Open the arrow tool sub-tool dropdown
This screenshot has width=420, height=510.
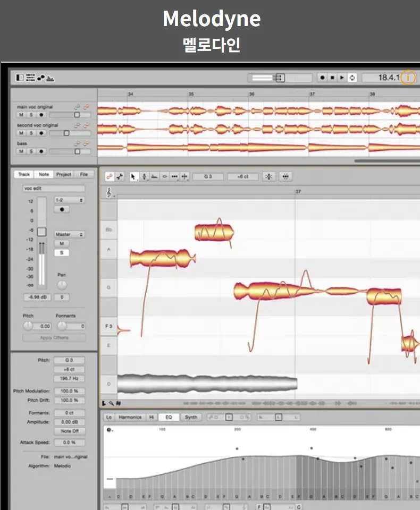[137, 179]
